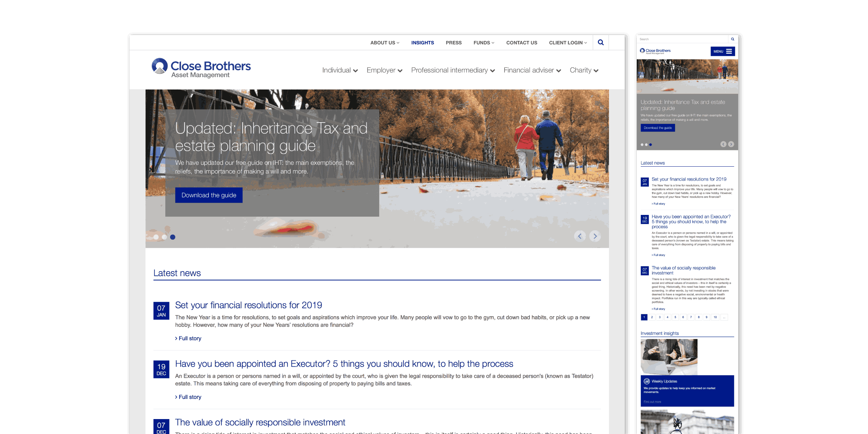The height and width of the screenshot is (434, 868).
Task: Open the Employer dropdown menu
Action: pyautogui.click(x=384, y=70)
